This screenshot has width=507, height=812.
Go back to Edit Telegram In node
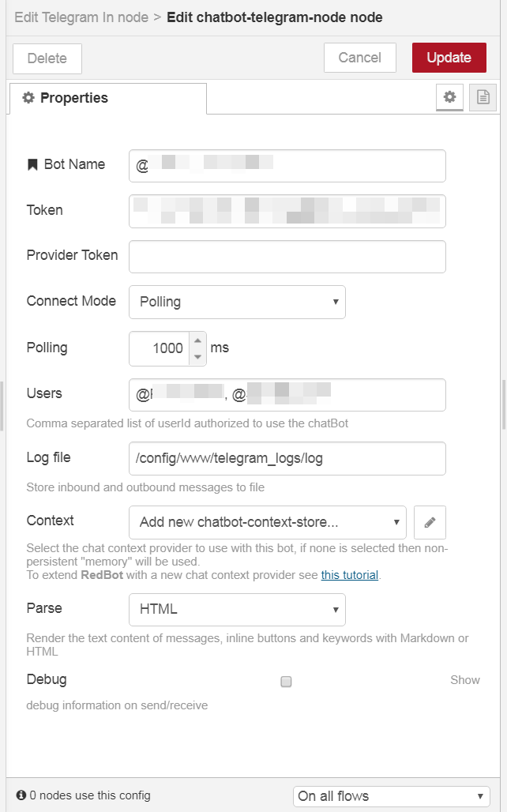coord(81,17)
